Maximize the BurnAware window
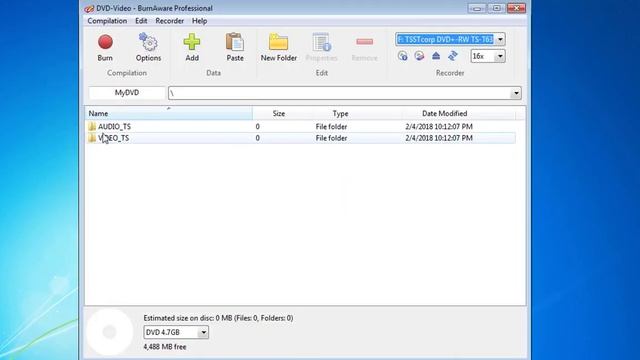This screenshot has width=640, height=360. 496,8
